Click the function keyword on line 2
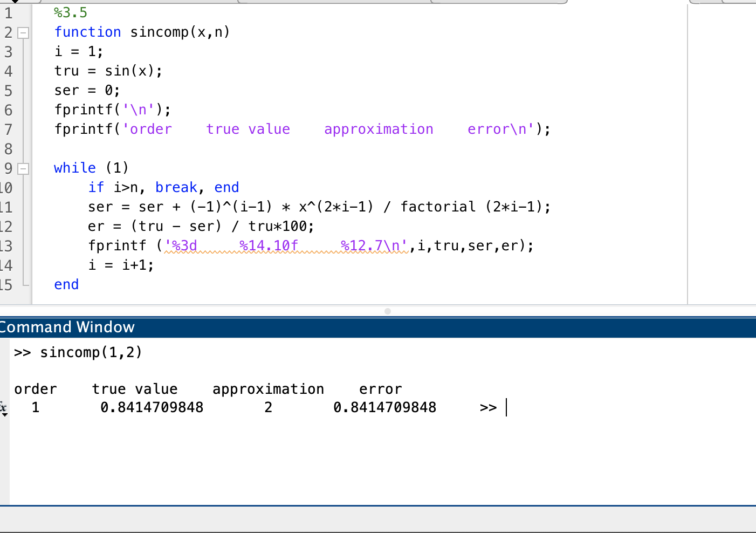Viewport: 756px width, 533px height. coord(88,32)
